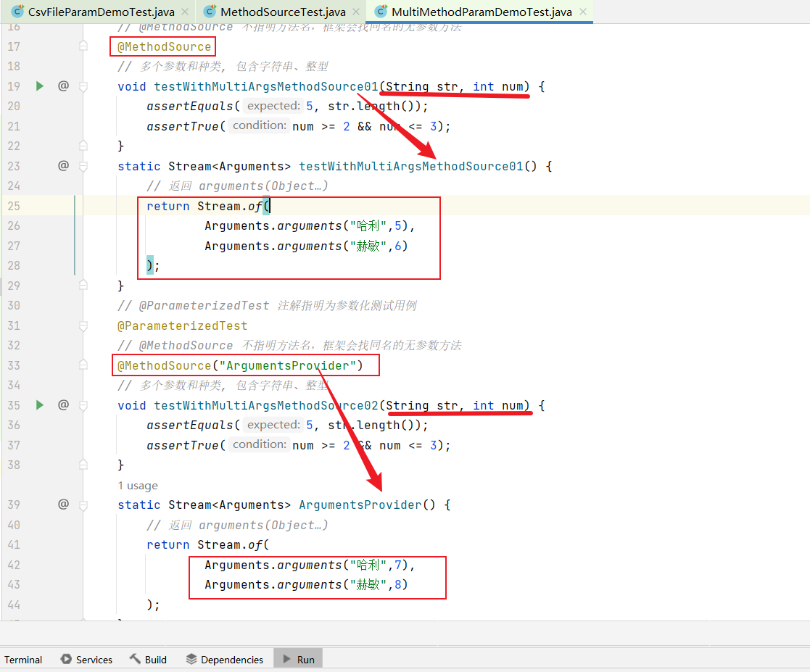The image size is (810, 672).
Task: Click the @ gutter marker beside ArgumentsProvider method
Action: pyautogui.click(x=63, y=505)
